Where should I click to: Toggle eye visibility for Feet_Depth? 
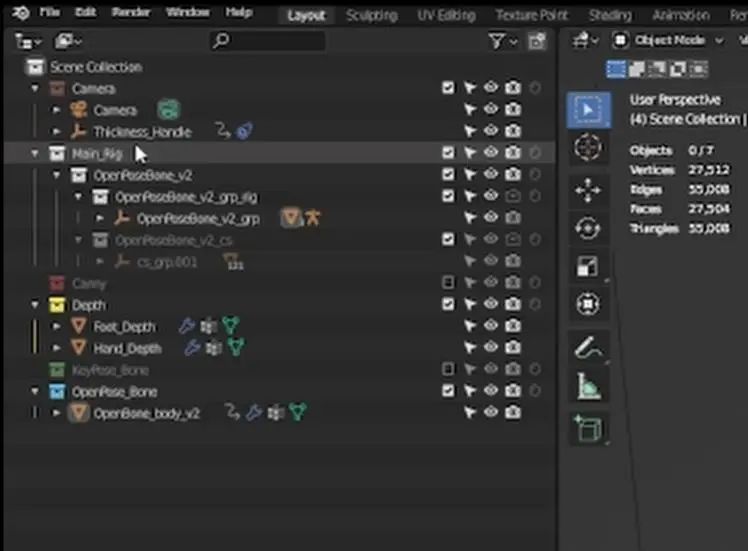coord(491,325)
